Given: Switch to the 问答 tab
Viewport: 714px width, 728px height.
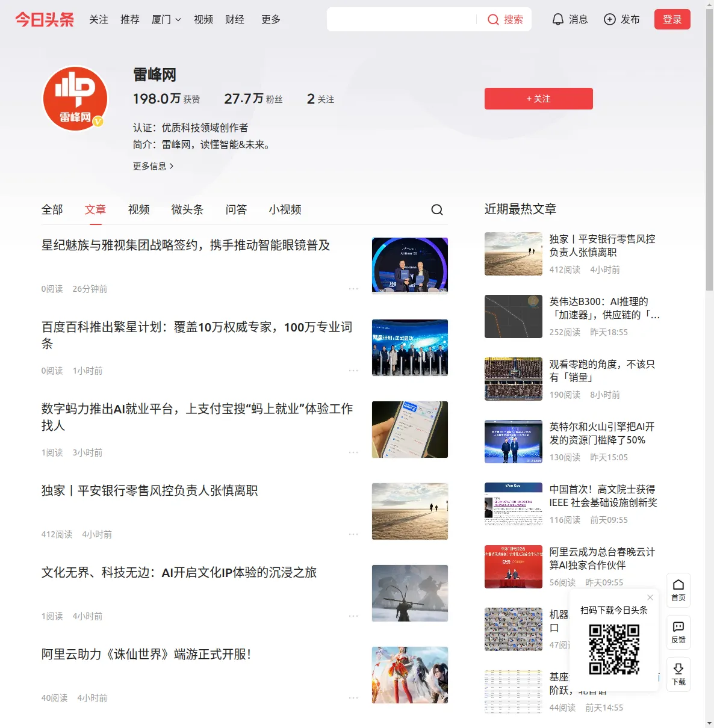Looking at the screenshot, I should click(237, 209).
